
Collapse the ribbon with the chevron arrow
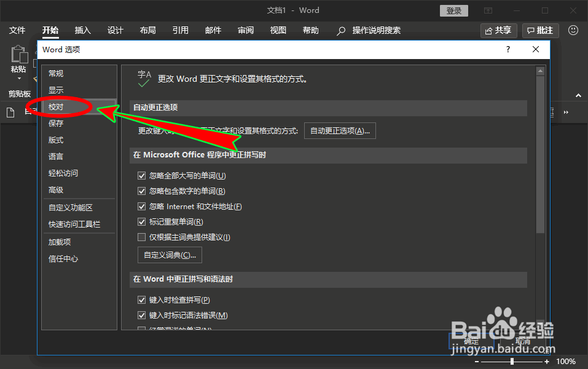pyautogui.click(x=578, y=96)
